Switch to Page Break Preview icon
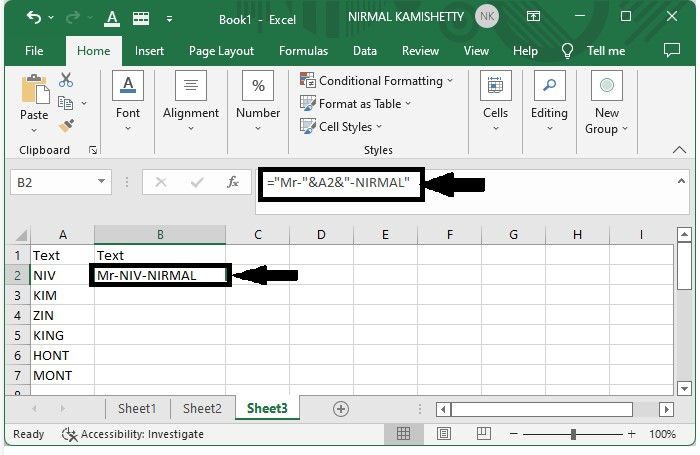 (x=484, y=434)
